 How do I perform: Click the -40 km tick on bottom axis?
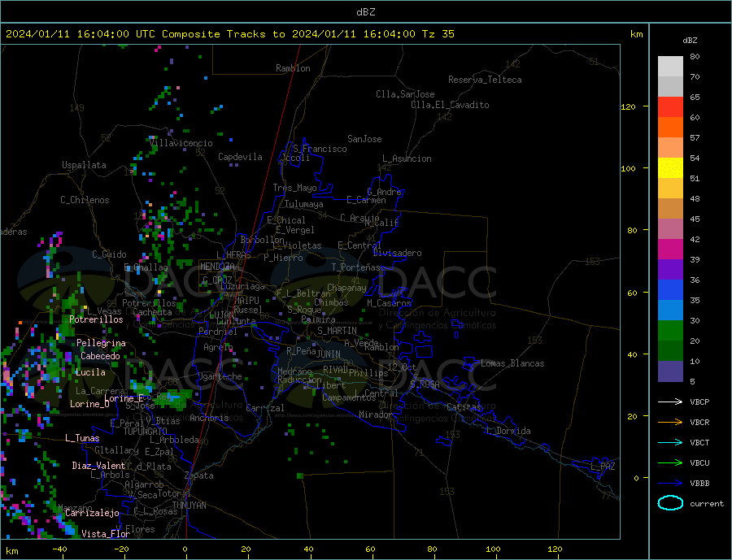coord(59,549)
